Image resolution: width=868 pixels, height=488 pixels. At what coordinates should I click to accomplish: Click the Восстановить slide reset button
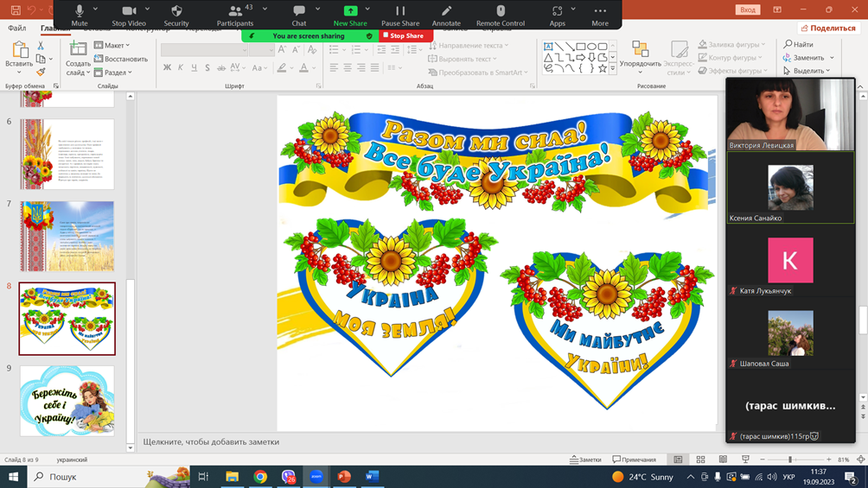click(x=121, y=59)
